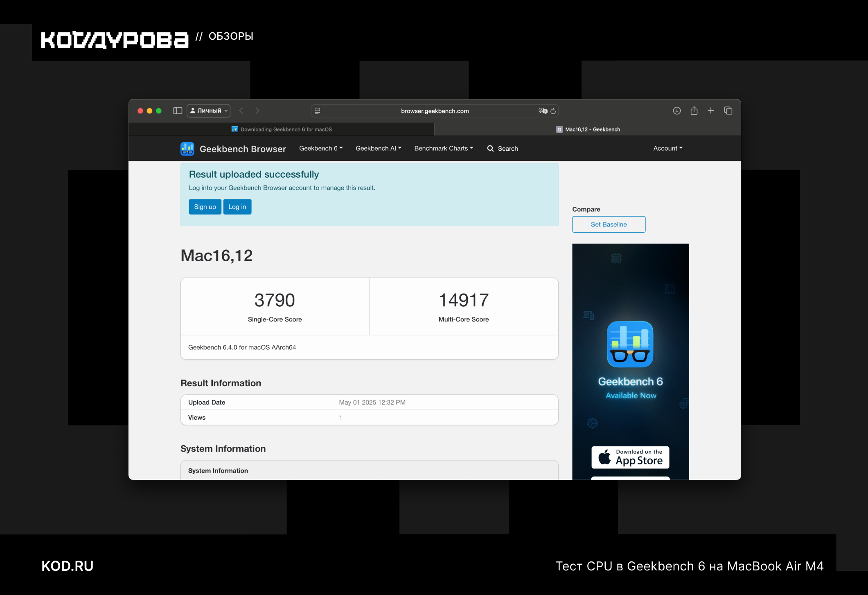
Task: Click the page settings icon in address bar
Action: click(317, 111)
